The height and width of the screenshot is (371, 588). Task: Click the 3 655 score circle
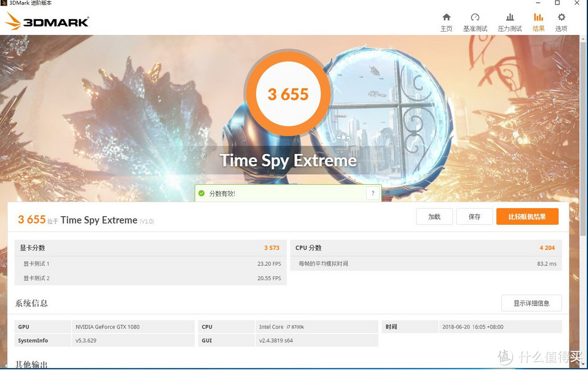coord(288,94)
